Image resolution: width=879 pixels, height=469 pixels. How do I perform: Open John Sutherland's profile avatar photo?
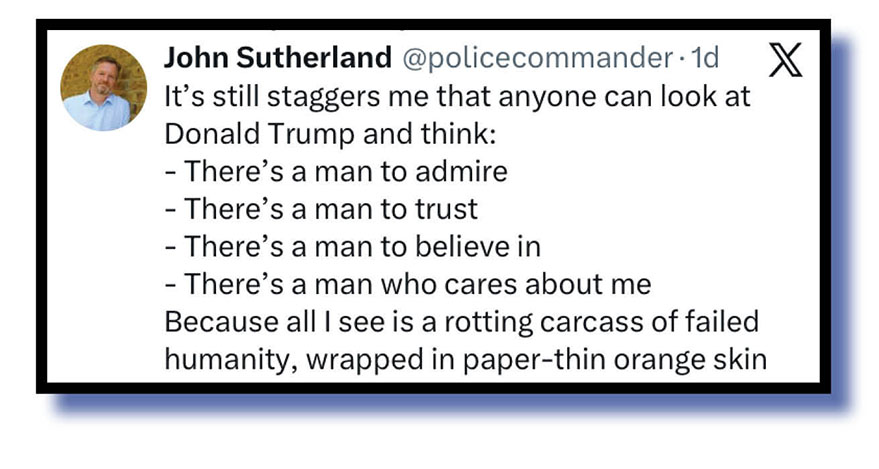[97, 87]
